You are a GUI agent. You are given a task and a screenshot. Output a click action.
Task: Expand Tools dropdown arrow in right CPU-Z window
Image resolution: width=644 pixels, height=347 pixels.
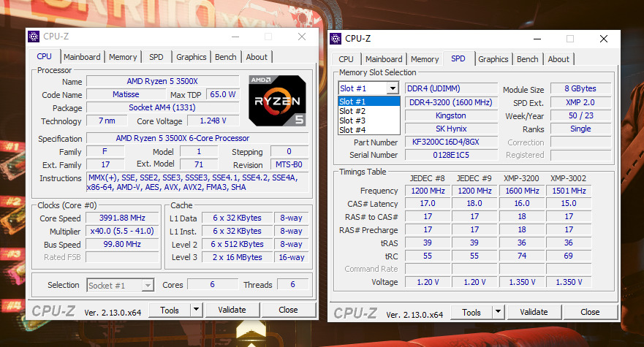499,312
